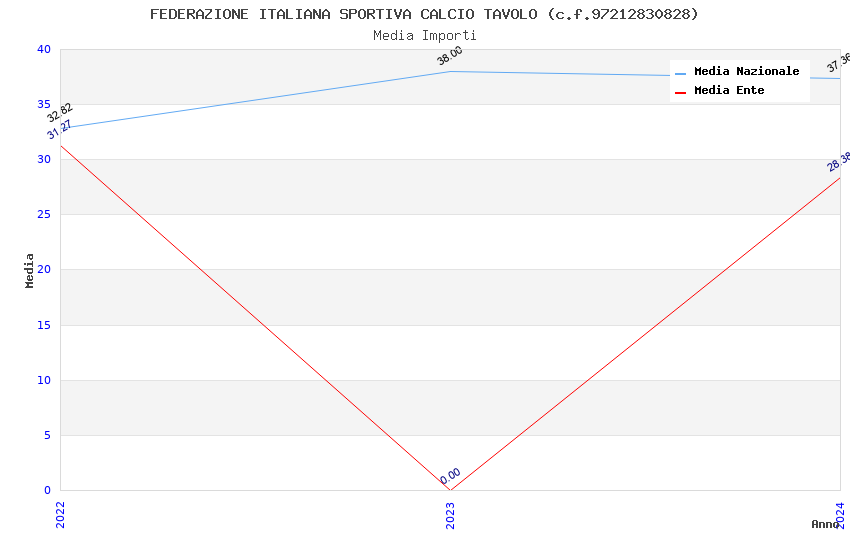Click the 37.36 data label at 2024
Screen dimensions: 850x550
[838, 64]
